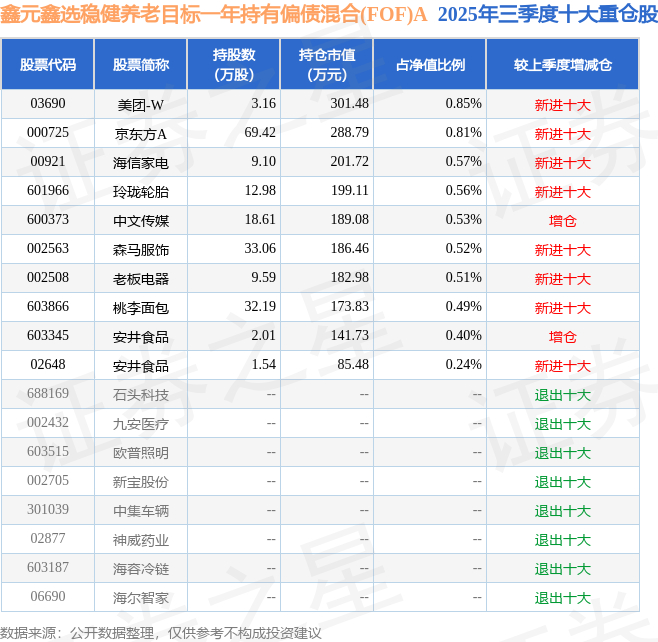Click stock code 02877
Viewport: 658px width, 642px height.
(x=48, y=538)
